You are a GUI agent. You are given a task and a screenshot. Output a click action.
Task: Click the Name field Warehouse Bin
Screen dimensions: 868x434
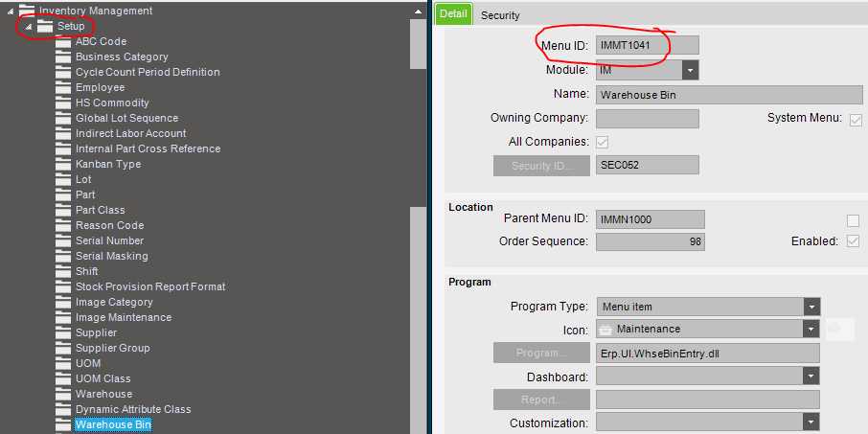coord(730,95)
